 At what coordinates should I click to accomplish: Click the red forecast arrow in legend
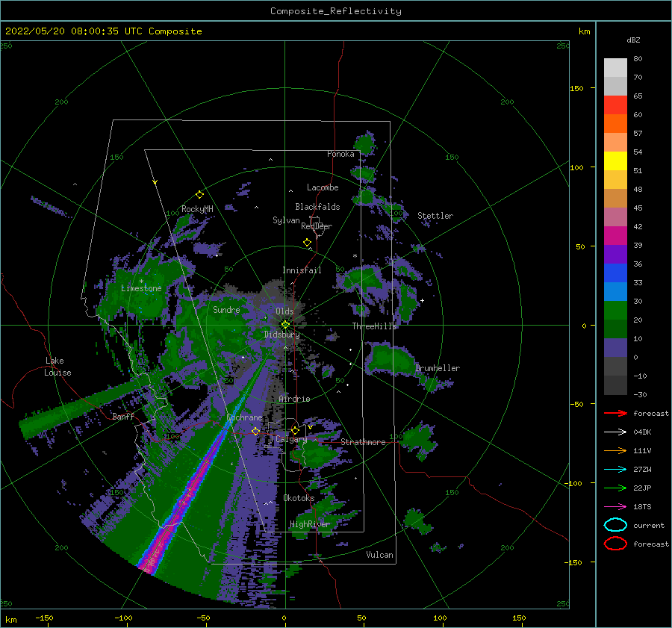pyautogui.click(x=615, y=413)
